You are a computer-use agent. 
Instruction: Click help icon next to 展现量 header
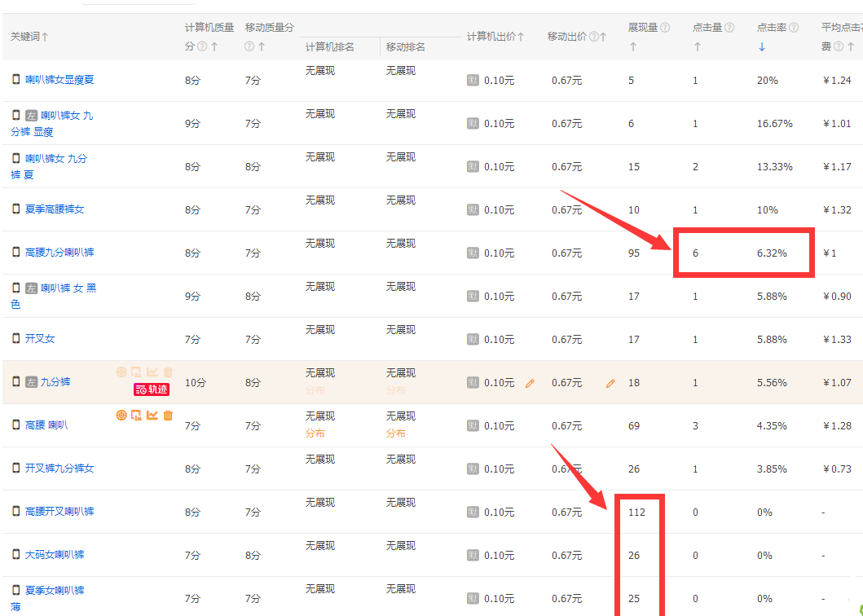pos(665,28)
